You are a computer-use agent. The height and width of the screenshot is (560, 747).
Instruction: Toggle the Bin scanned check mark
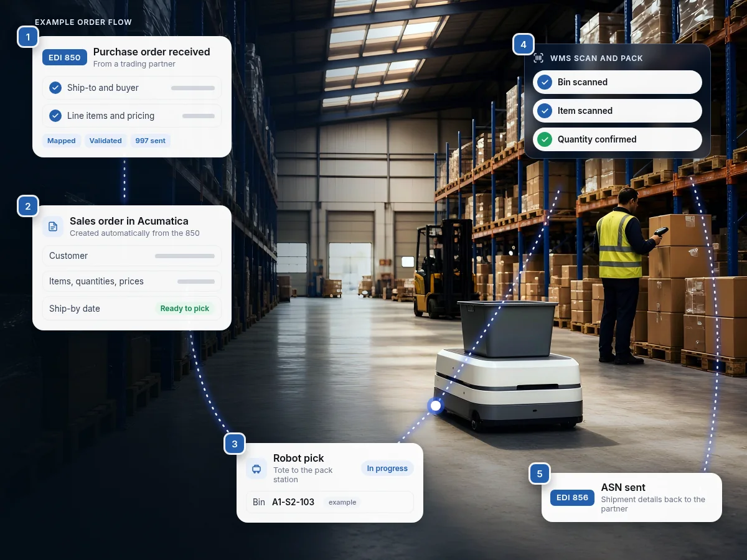[545, 82]
